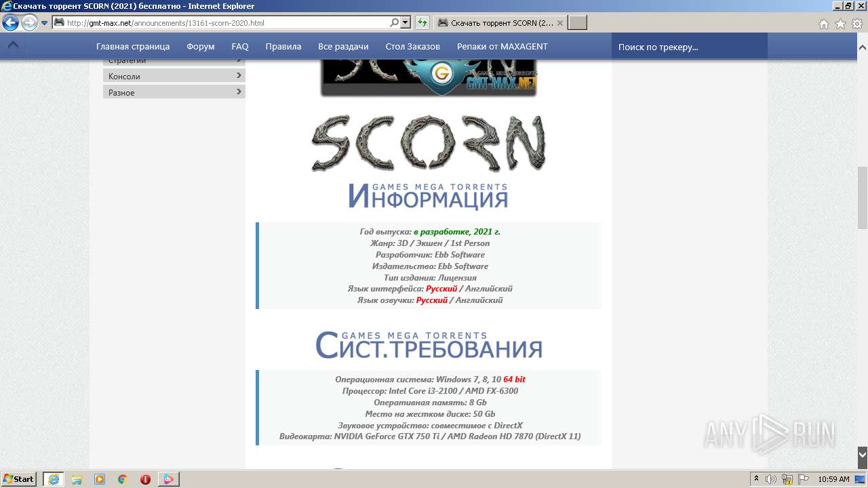
Task: Open a new blank browser tab
Action: click(x=577, y=23)
